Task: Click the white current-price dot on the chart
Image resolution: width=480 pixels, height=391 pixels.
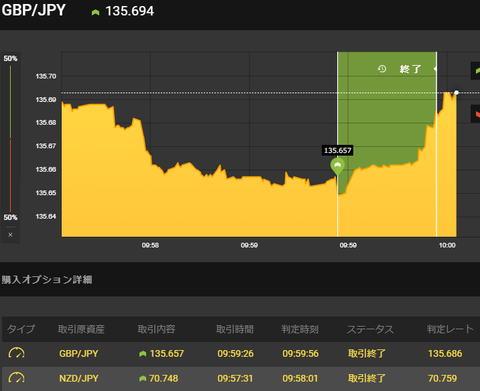Action: click(456, 93)
